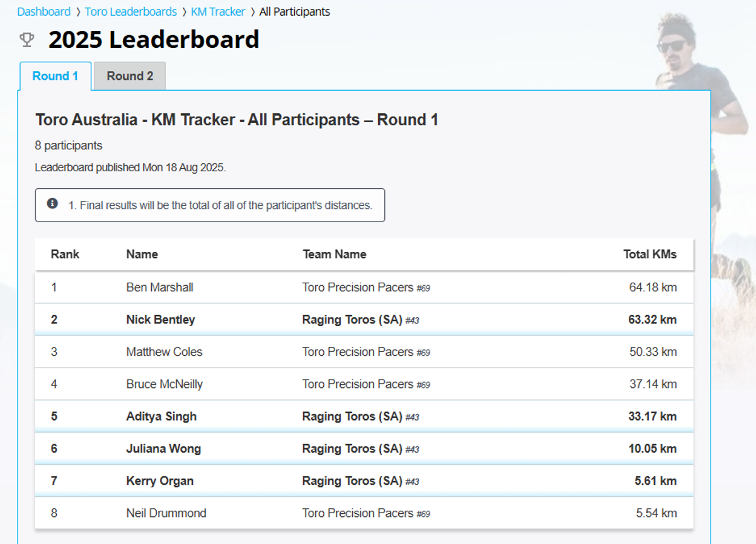Switch to the Round 1 tab
756x544 pixels.
click(x=55, y=76)
